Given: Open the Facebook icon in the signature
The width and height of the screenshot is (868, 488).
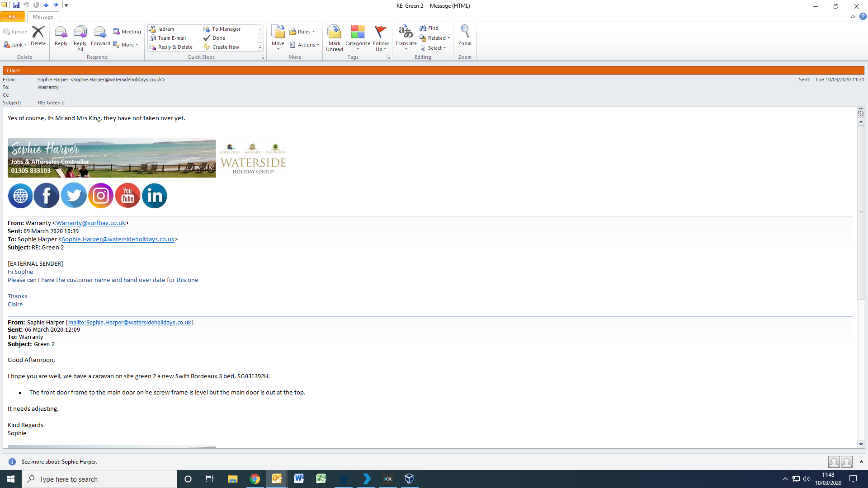Looking at the screenshot, I should [x=47, y=196].
